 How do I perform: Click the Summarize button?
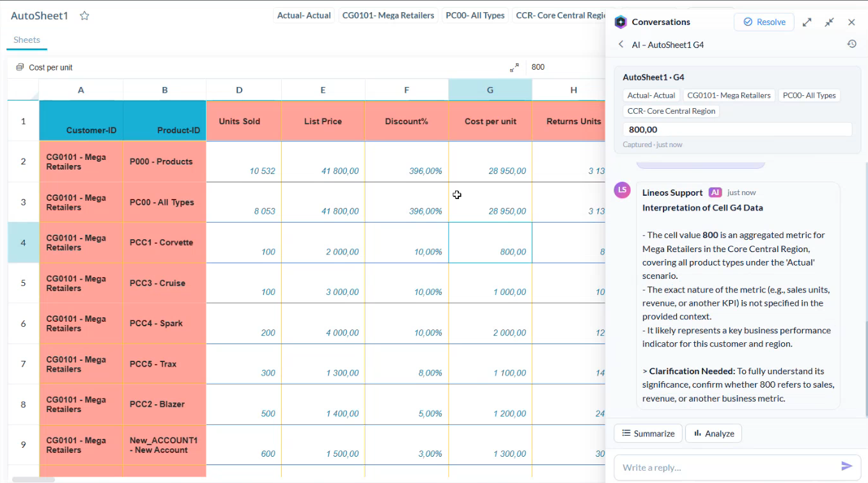tap(648, 433)
